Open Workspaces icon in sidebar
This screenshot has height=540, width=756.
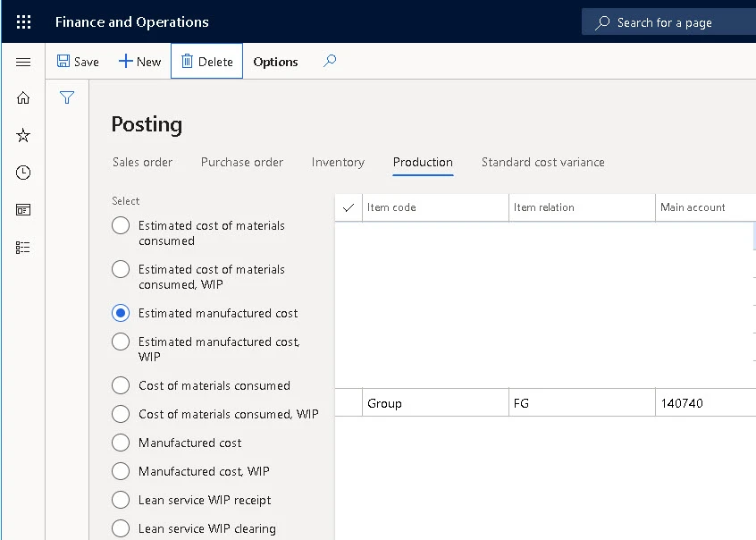tap(23, 210)
